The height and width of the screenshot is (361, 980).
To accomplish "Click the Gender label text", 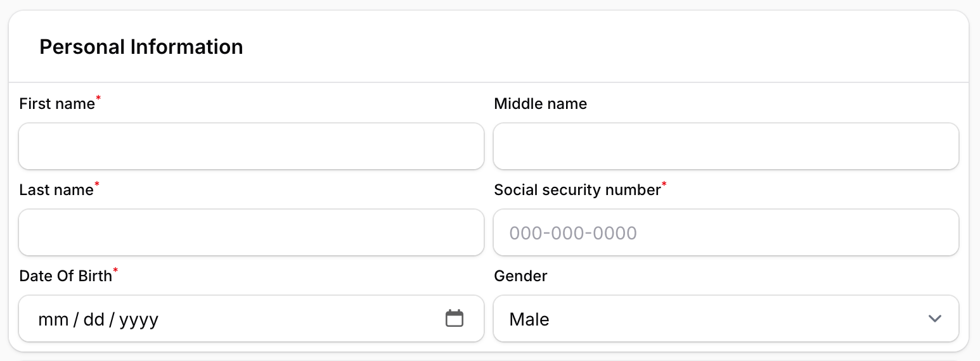I will (x=520, y=276).
